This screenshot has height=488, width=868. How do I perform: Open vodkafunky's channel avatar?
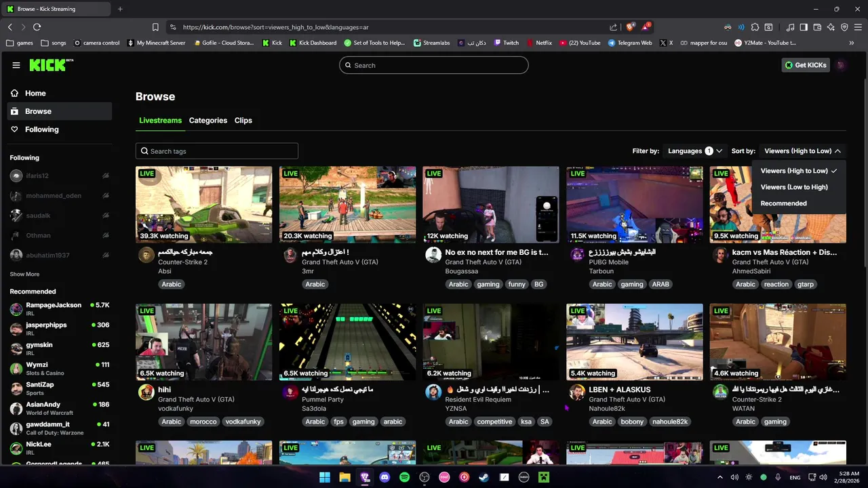point(146,392)
